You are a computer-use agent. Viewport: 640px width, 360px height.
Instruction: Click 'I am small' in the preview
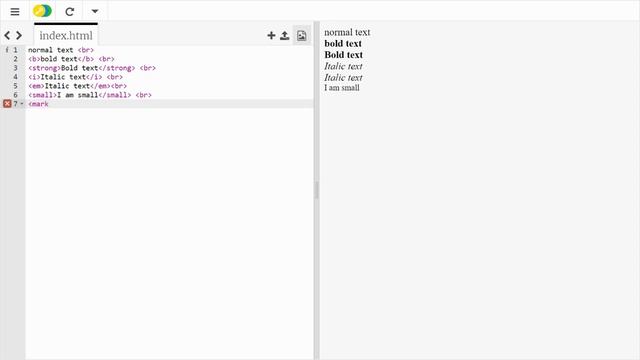coord(342,88)
